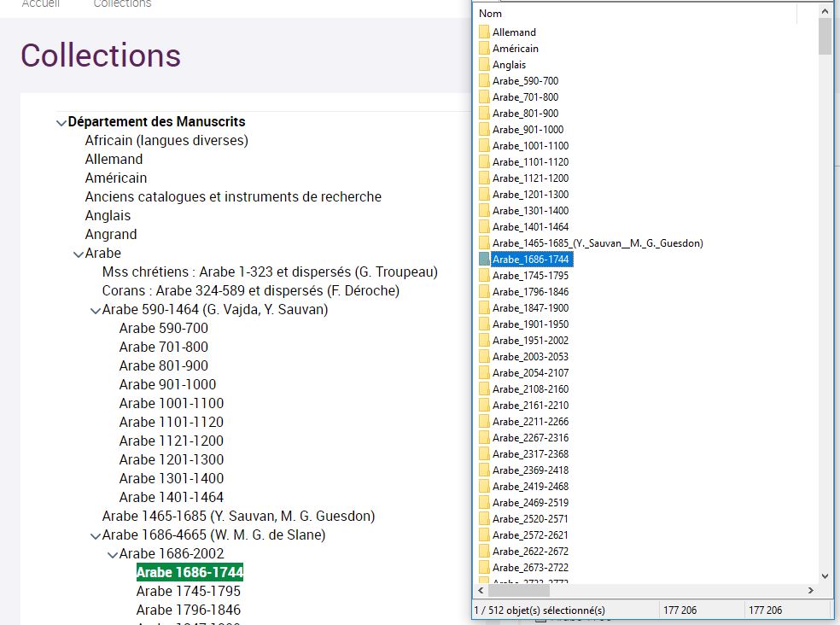Screen dimensions: 840x625
Task: Select the Arabe_2003-2053 folder icon
Action: pos(484,356)
